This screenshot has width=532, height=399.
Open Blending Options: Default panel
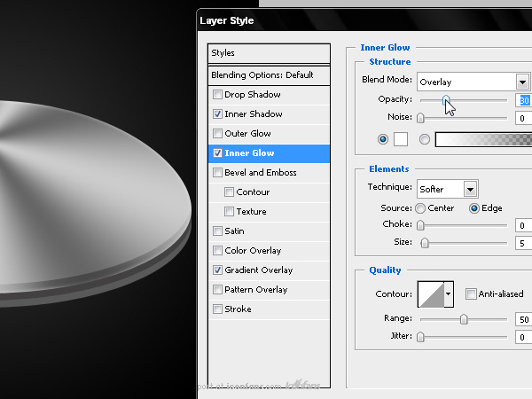click(269, 75)
